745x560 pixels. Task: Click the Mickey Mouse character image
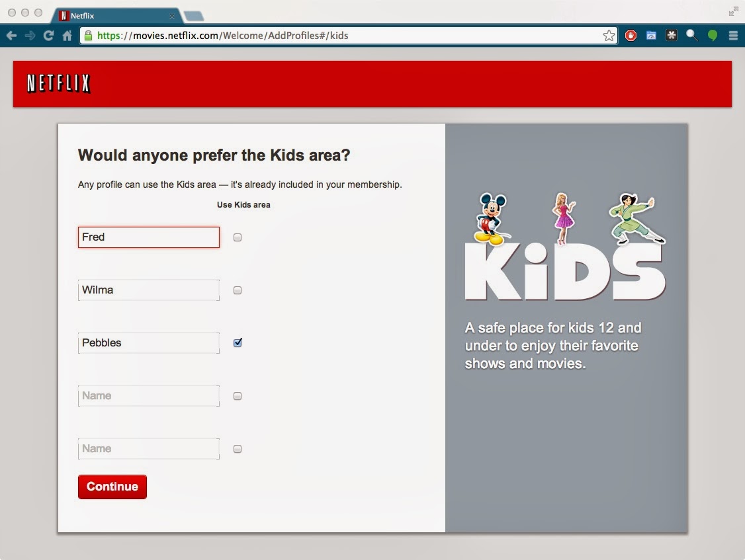[x=492, y=219]
